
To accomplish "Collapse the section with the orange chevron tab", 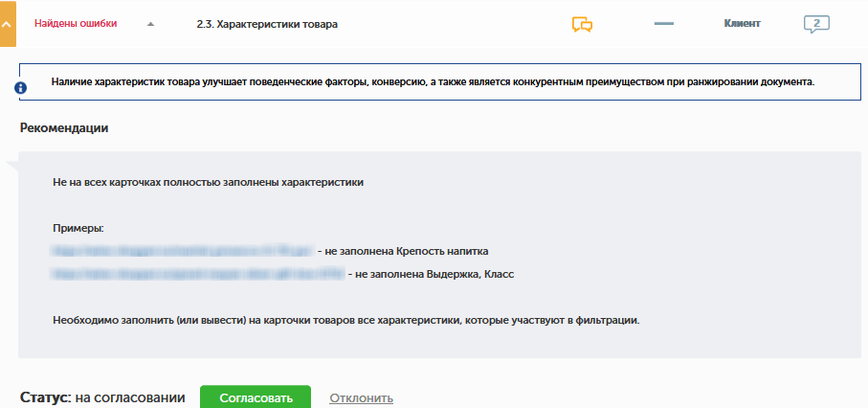I will pos(8,24).
